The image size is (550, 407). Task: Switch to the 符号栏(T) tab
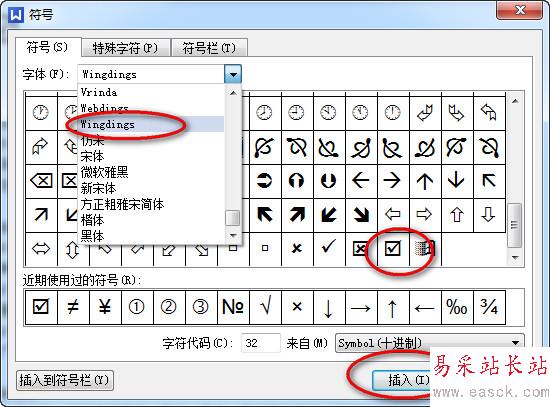pos(209,48)
